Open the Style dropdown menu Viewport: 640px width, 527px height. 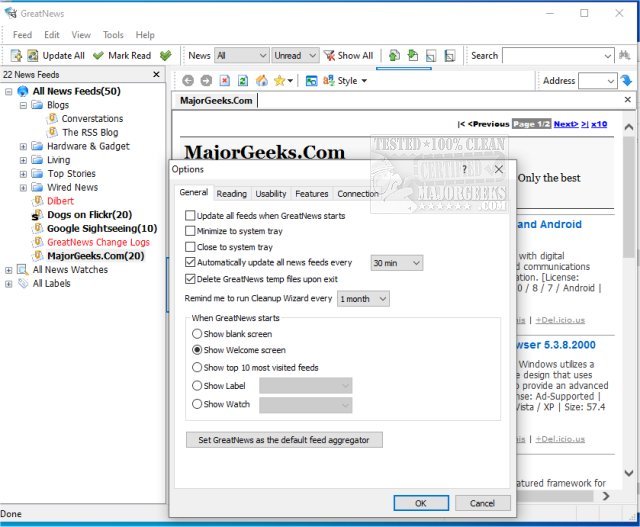click(345, 81)
